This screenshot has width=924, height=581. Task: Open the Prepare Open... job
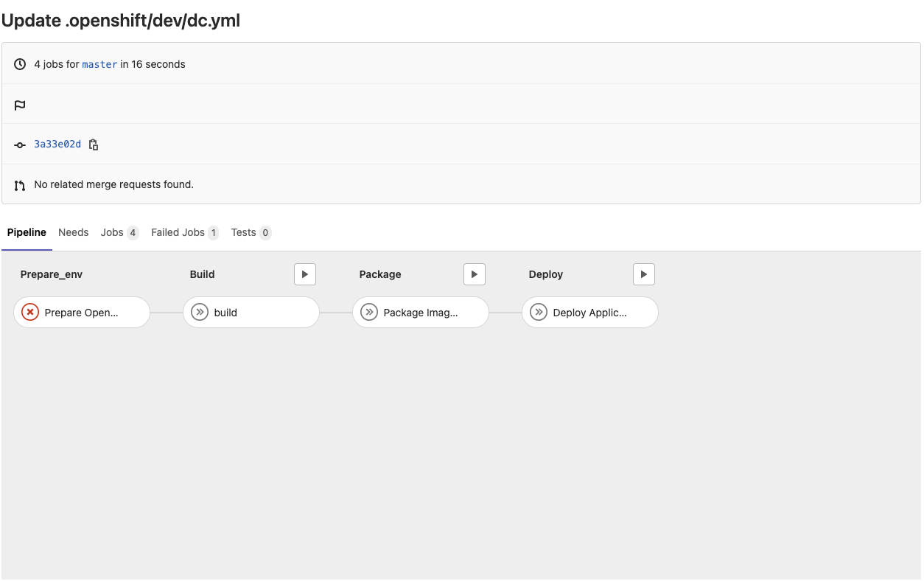click(82, 313)
